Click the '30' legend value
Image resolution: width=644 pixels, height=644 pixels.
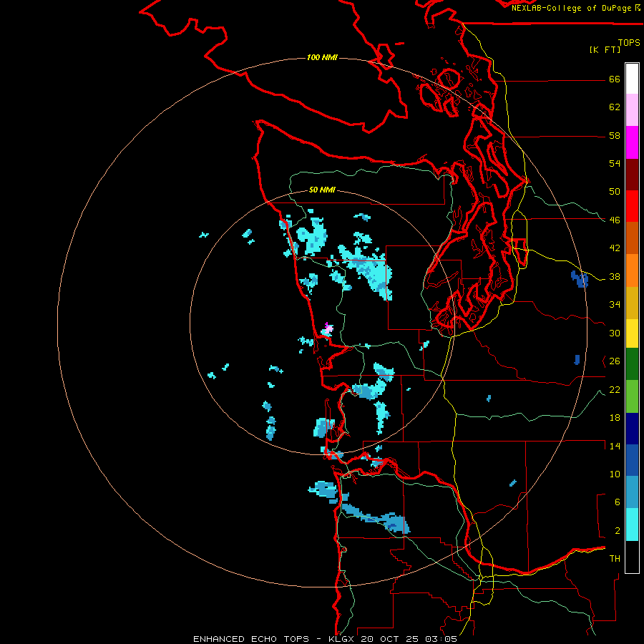point(615,333)
